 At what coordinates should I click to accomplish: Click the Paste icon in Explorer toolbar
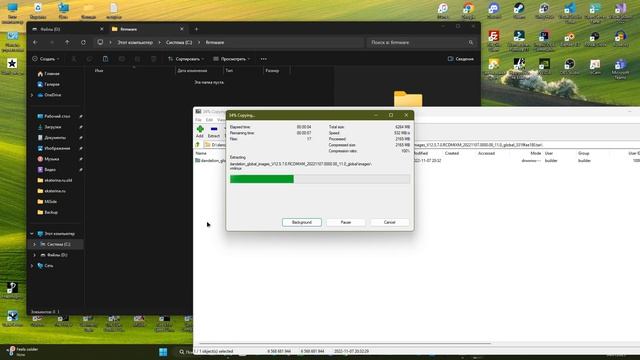105,59
